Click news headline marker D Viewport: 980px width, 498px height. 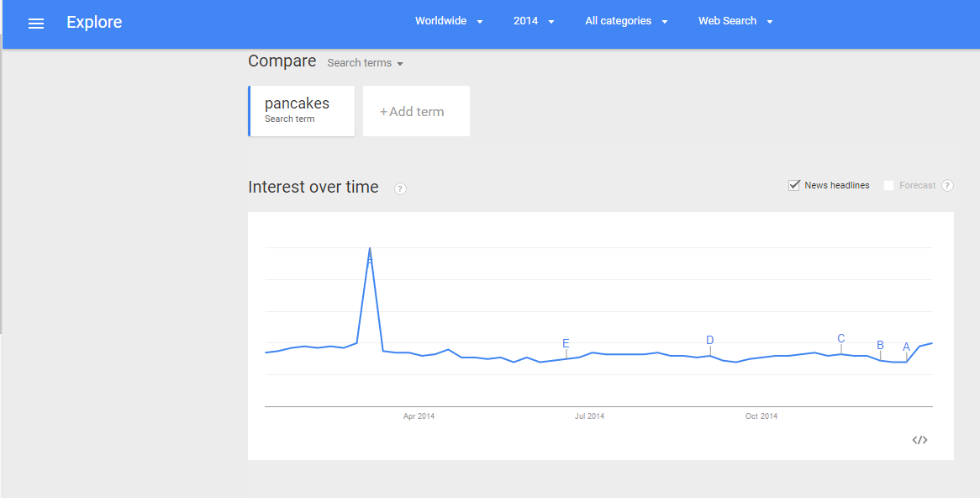710,341
